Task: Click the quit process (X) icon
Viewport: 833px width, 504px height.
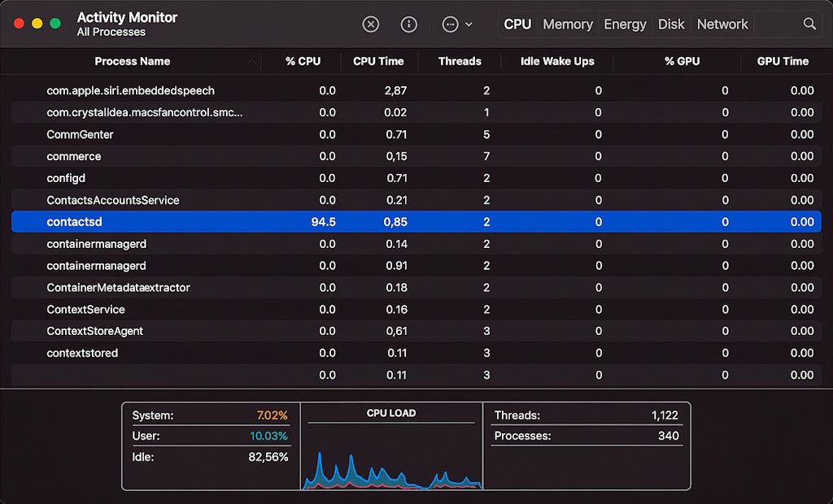Action: [371, 24]
